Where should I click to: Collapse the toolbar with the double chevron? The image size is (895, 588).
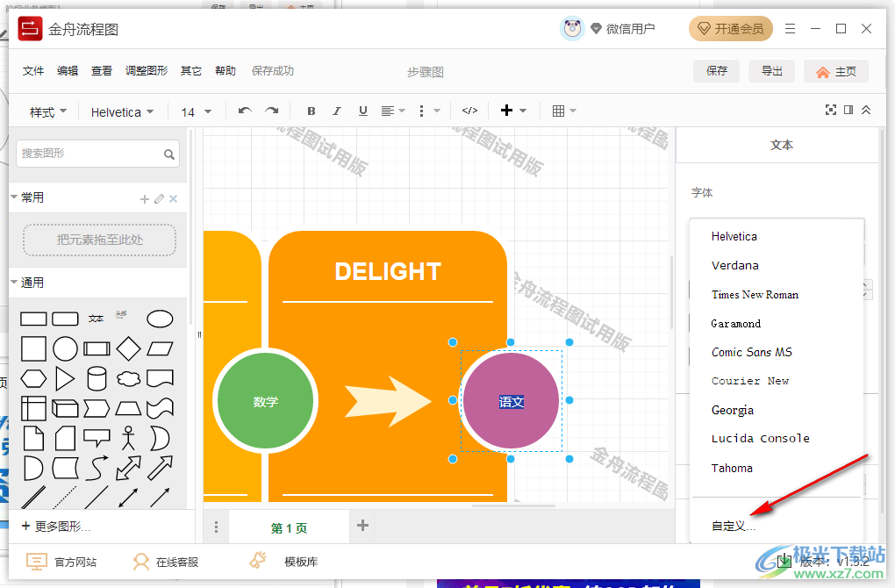coord(866,111)
